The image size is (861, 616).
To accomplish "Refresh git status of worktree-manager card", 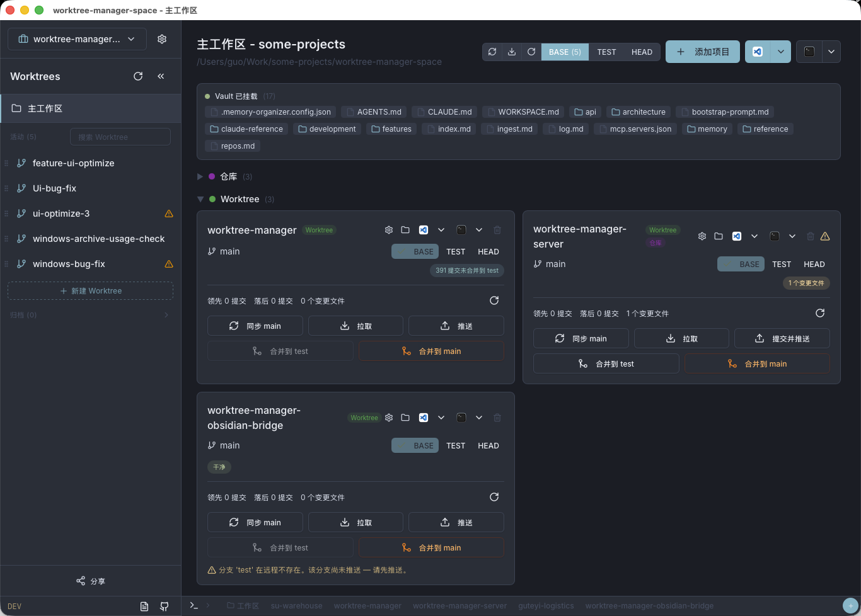I will (494, 300).
